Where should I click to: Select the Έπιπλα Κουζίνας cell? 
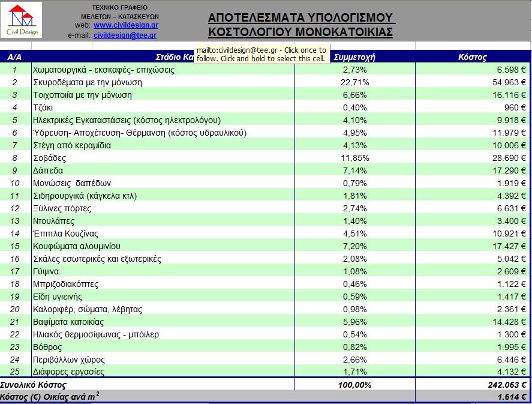[163, 234]
